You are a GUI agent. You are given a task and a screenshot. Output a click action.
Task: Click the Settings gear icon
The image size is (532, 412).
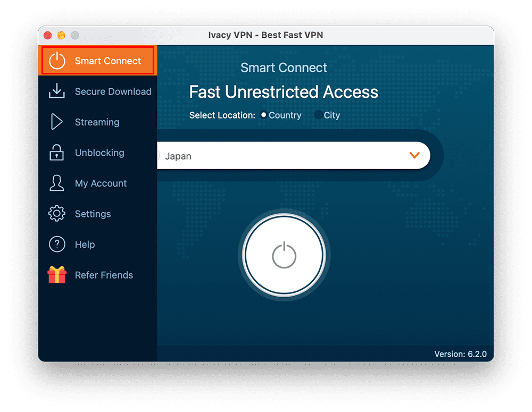pyautogui.click(x=56, y=213)
